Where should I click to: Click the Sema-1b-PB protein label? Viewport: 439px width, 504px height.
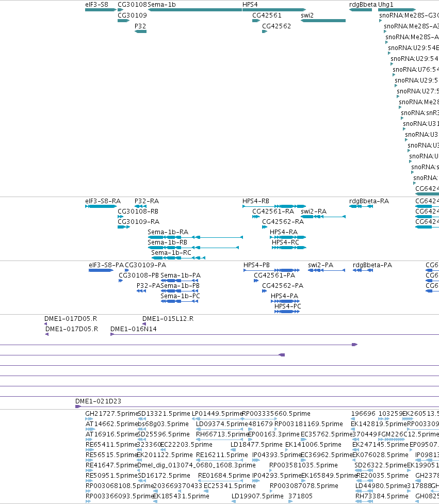point(180,285)
